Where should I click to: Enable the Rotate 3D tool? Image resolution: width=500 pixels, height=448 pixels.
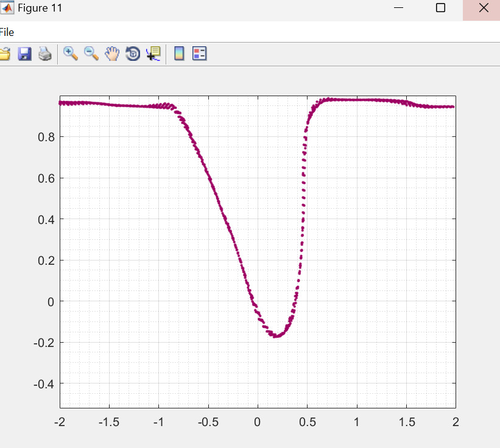132,54
